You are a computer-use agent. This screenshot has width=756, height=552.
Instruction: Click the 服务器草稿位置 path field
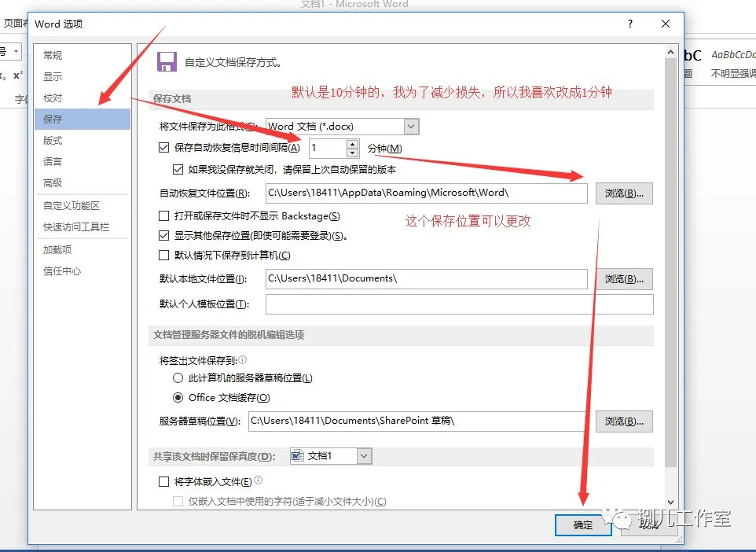(x=417, y=421)
